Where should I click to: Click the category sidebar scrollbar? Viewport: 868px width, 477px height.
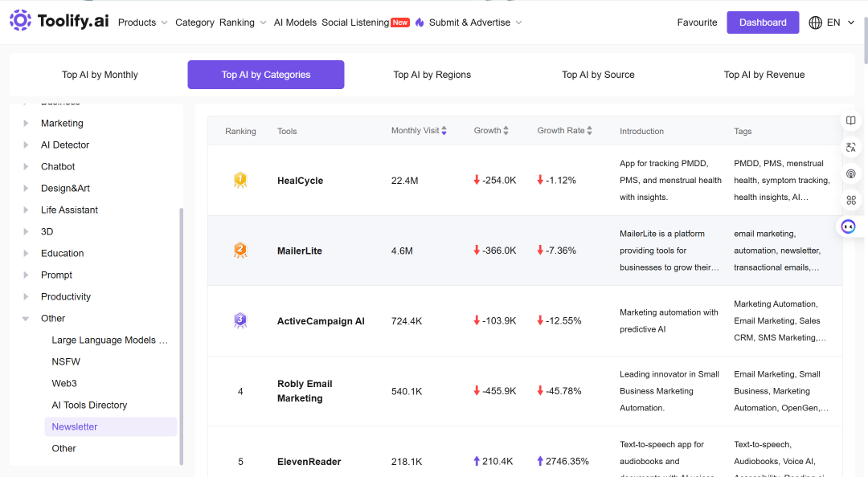181,336
